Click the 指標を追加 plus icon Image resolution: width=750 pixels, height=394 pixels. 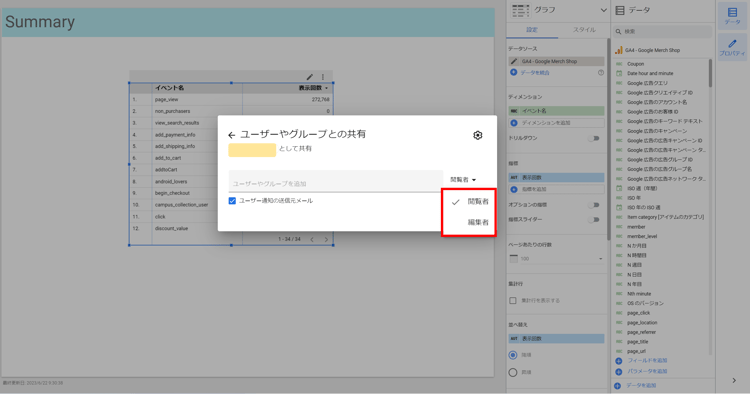(514, 189)
